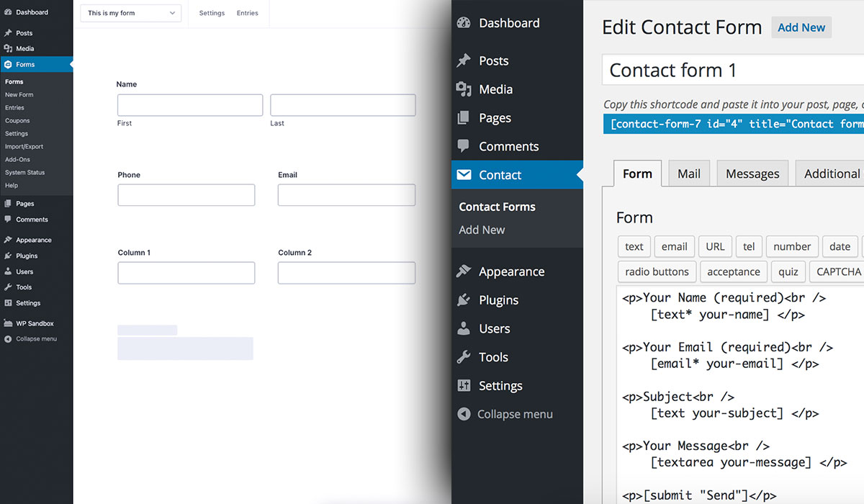This screenshot has width=864, height=504.
Task: Select the Forms icon in the left sidebar
Action: tap(7, 63)
